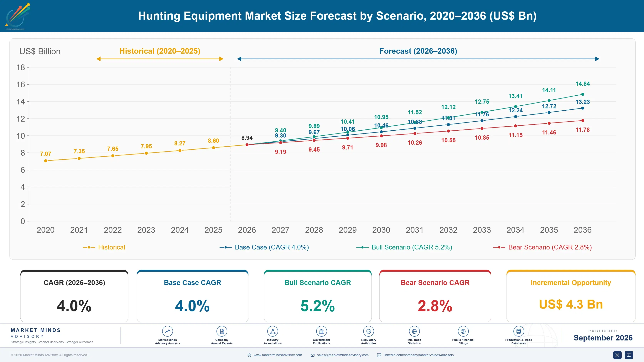Viewport: 644px width, 362px height.
Task: Click the 2030 x-axis year label
Action: pos(381,230)
